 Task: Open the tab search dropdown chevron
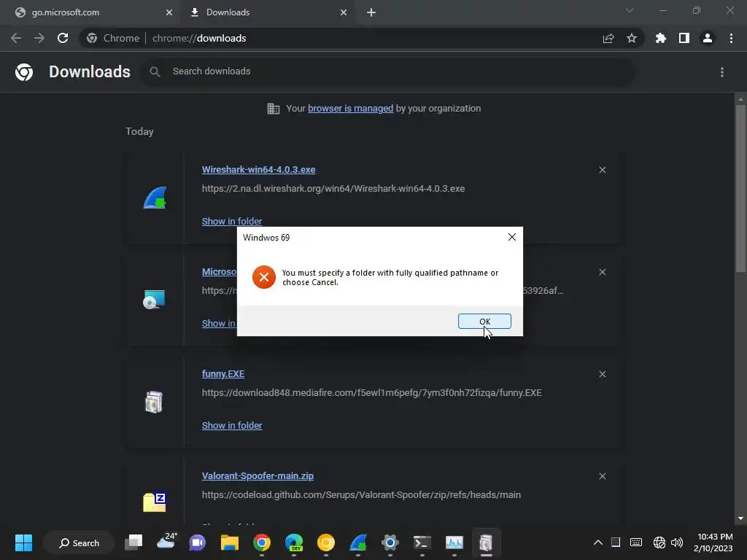(630, 10)
